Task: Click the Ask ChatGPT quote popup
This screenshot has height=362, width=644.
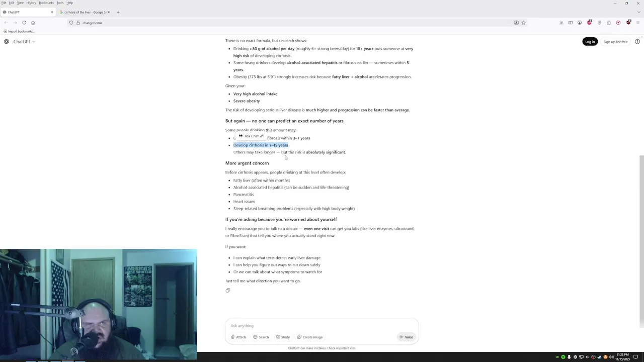Action: coord(252,136)
